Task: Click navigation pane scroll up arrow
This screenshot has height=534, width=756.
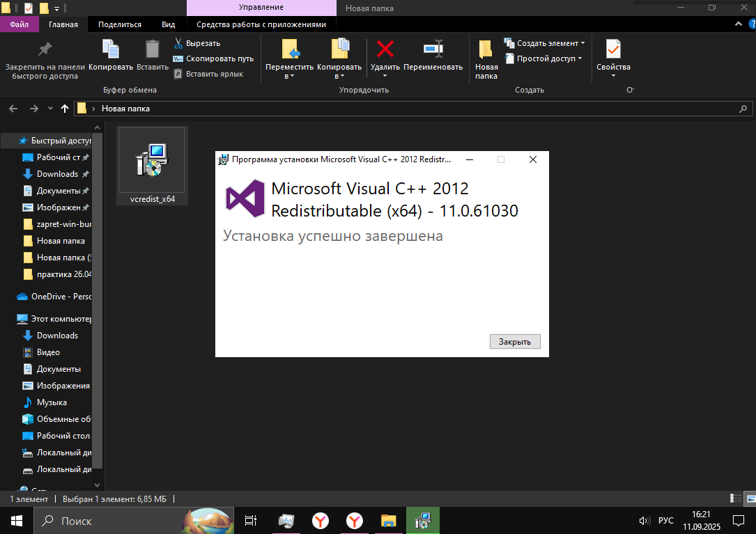Action: pyautogui.click(x=98, y=127)
